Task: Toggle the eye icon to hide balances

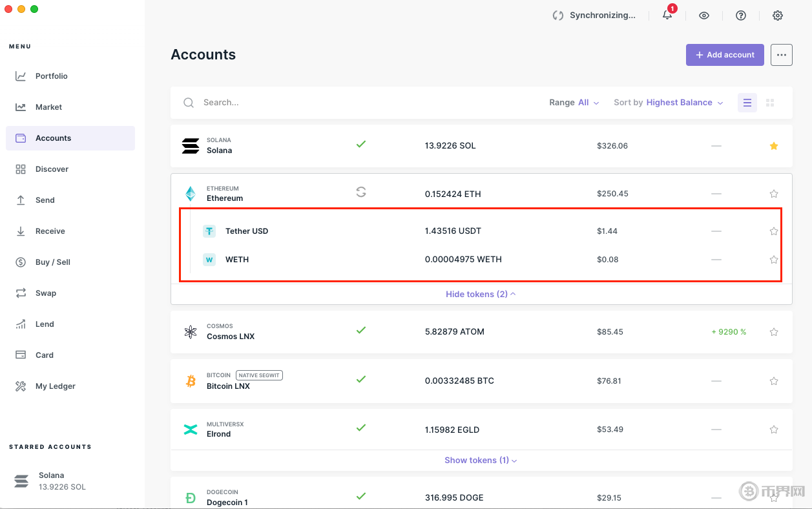Action: click(x=704, y=16)
